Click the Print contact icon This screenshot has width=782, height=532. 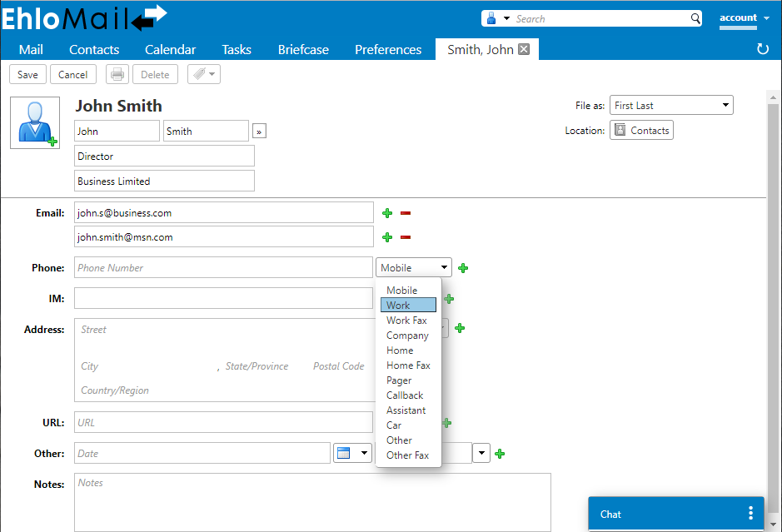117,74
